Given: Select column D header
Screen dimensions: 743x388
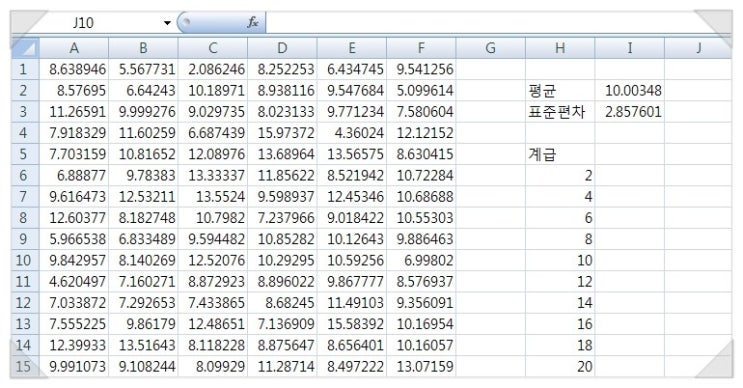Looking at the screenshot, I should tap(282, 48).
